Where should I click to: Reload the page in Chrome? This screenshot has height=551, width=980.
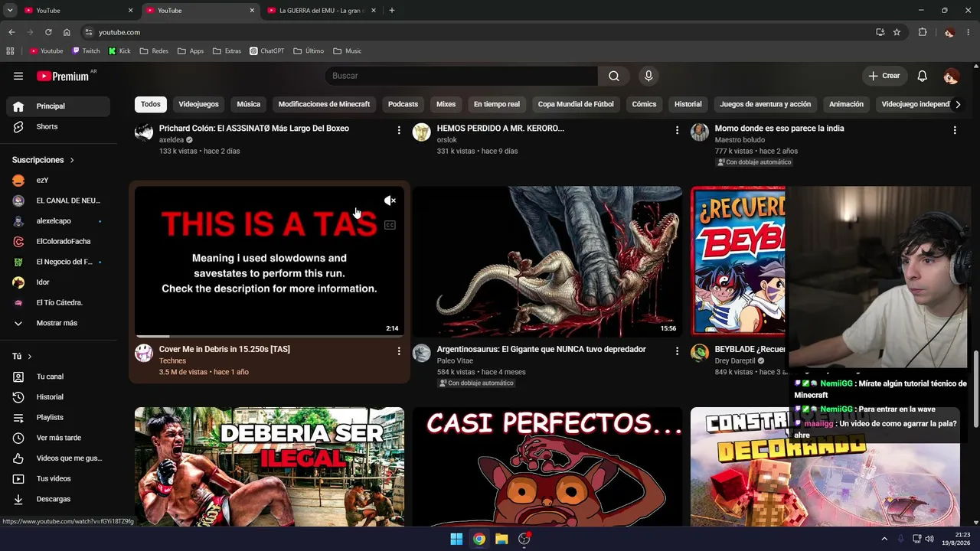pyautogui.click(x=48, y=32)
